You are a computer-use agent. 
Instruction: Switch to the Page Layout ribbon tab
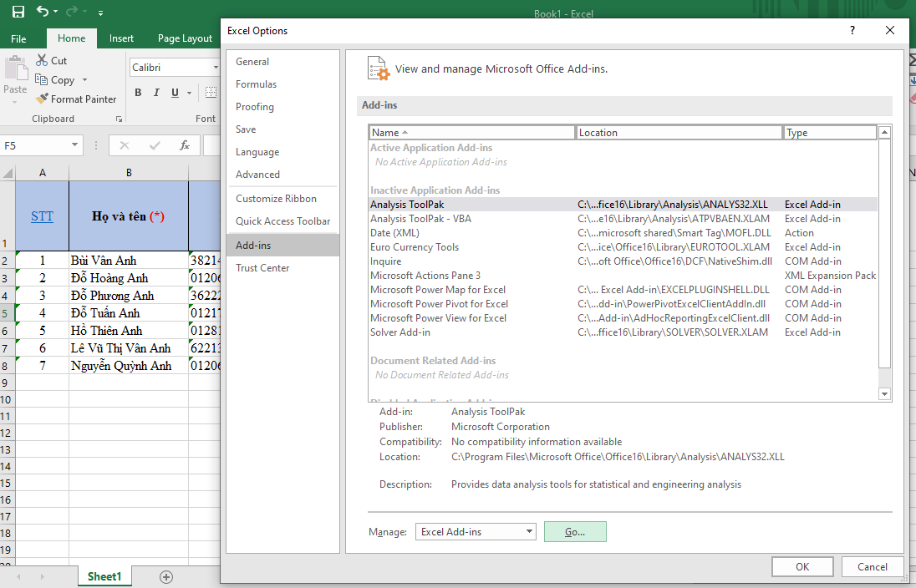[185, 38]
